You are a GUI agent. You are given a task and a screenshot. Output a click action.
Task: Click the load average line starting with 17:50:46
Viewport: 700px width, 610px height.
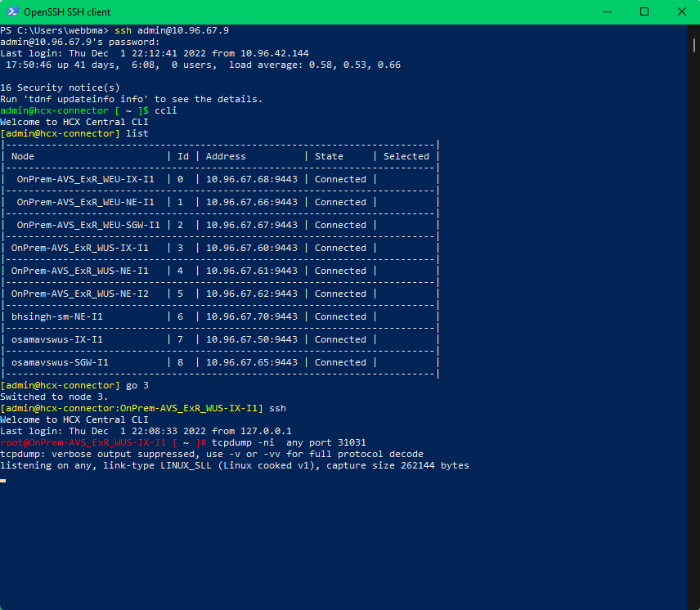point(203,65)
